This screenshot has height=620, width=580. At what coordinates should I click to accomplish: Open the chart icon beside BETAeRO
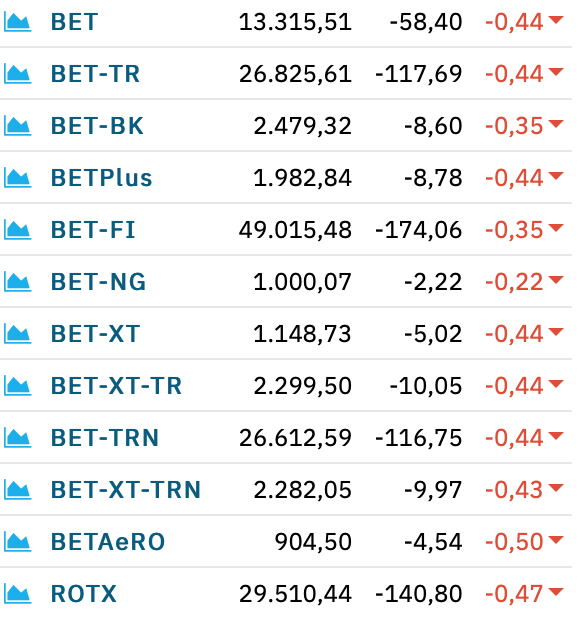[x=17, y=542]
